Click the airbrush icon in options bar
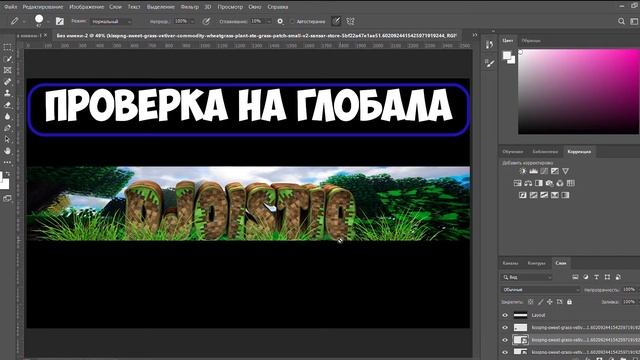Image resolution: width=640 pixels, height=360 pixels. (206, 21)
